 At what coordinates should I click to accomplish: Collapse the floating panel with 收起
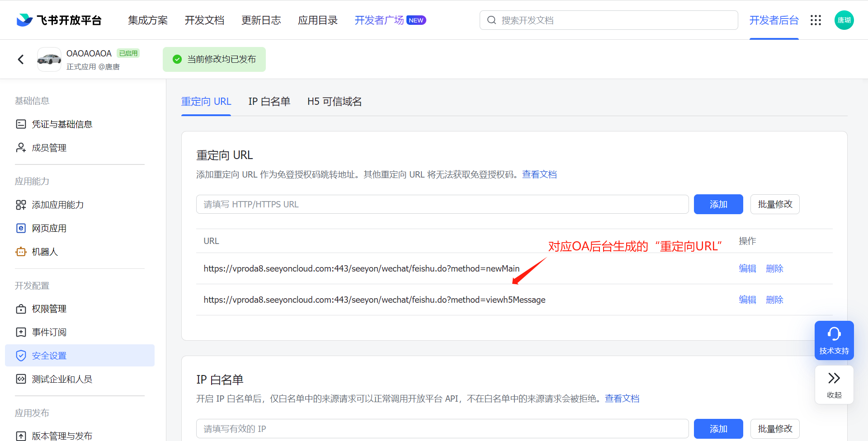[834, 385]
